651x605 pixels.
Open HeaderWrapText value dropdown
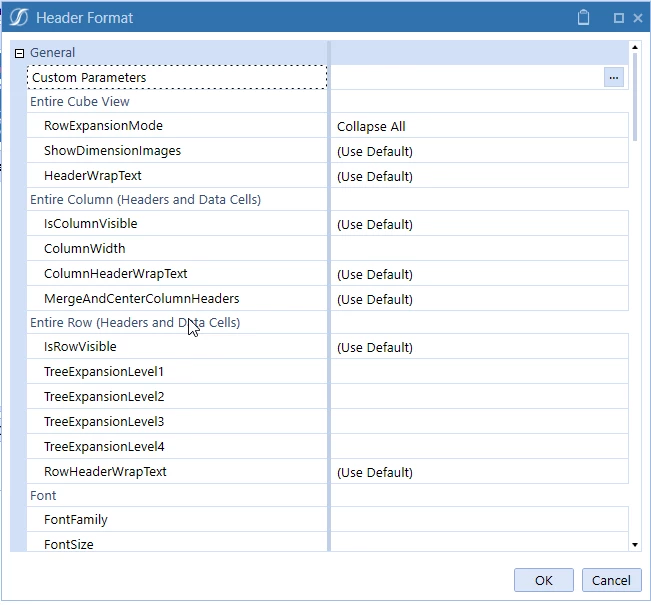pos(479,176)
